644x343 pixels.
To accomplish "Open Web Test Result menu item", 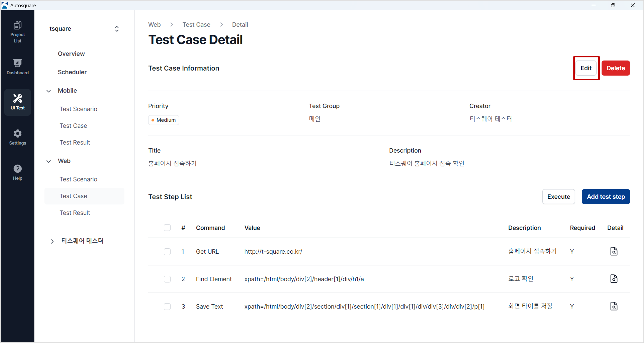I will [x=75, y=213].
